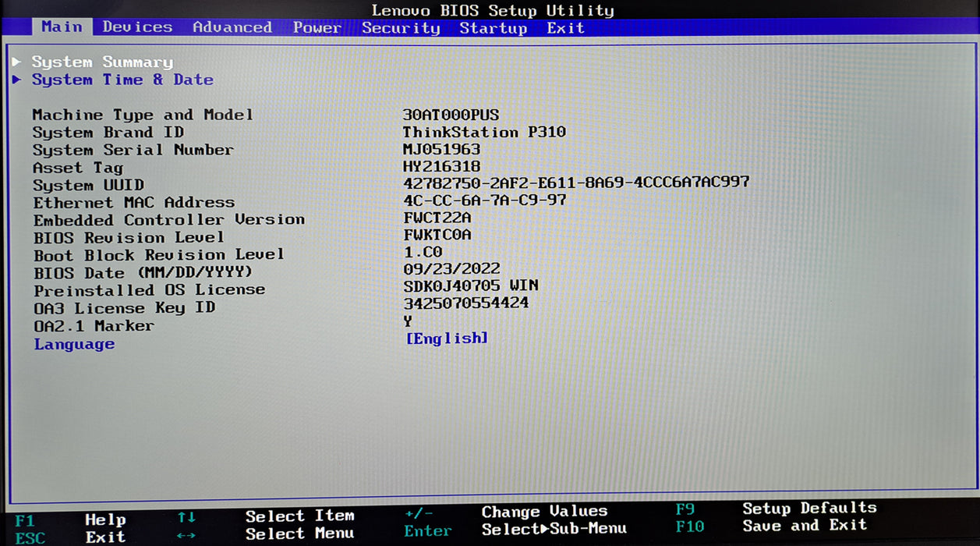The image size is (980, 546).
Task: Click the OA3 License Key ID label
Action: 125,308
